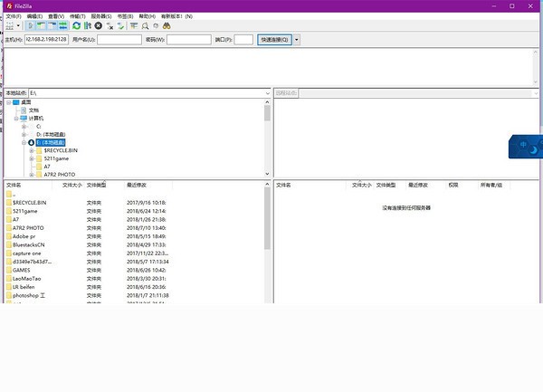Open the directory listing filters
543x392 pixels.
(x=134, y=25)
